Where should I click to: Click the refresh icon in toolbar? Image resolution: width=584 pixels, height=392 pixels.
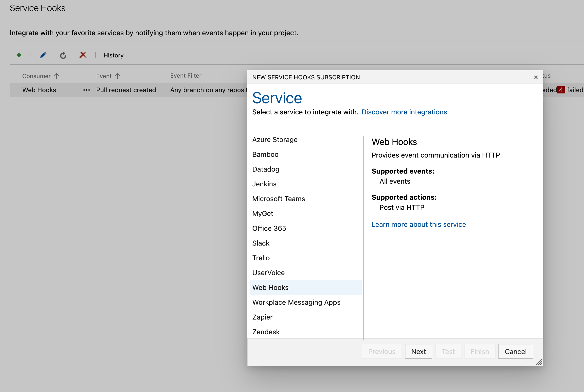click(63, 55)
